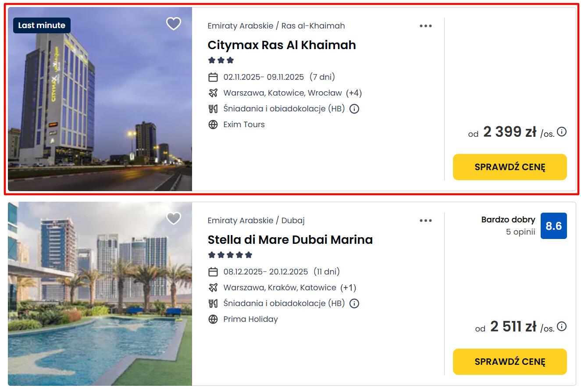This screenshot has width=581, height=392.
Task: Click calendar icon for 02.11.2025 dates
Action: tap(213, 78)
